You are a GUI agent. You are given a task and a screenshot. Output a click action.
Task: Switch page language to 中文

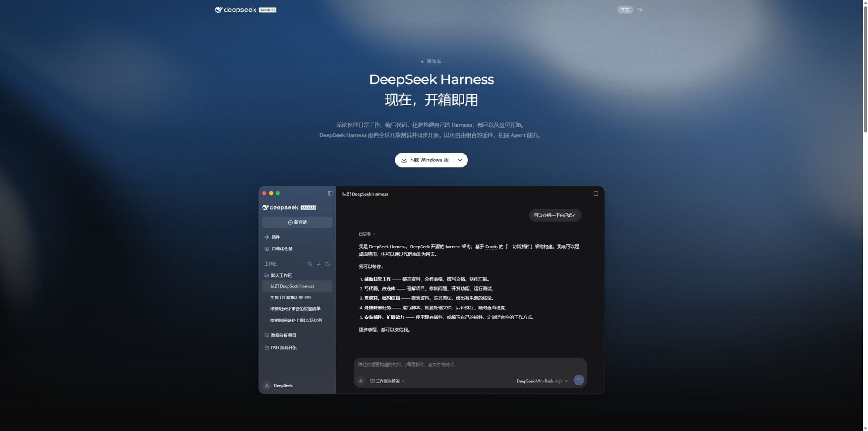625,10
